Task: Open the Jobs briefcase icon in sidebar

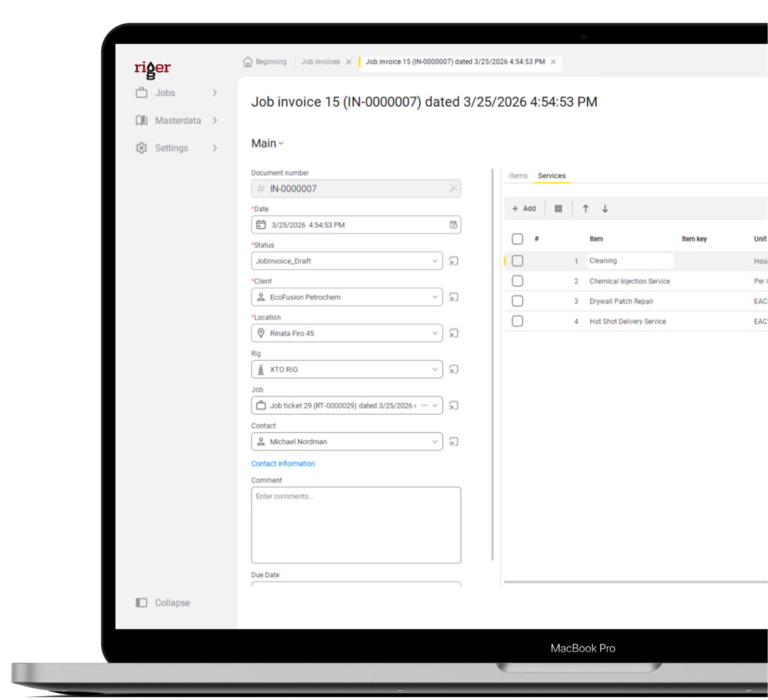Action: tap(142, 92)
